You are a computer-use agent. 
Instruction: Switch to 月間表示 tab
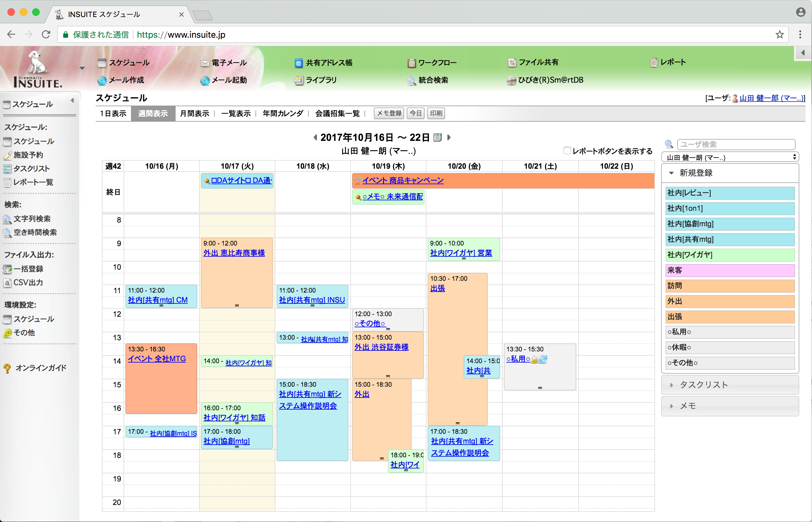194,114
